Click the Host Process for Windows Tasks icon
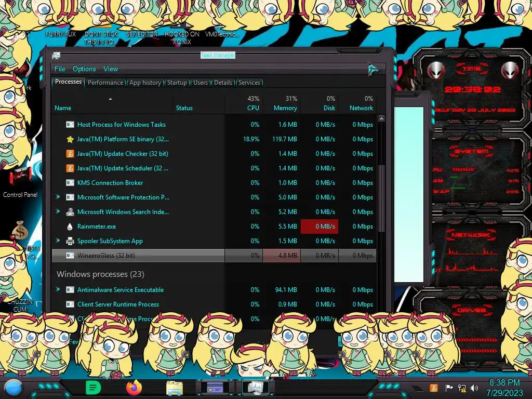 70,125
